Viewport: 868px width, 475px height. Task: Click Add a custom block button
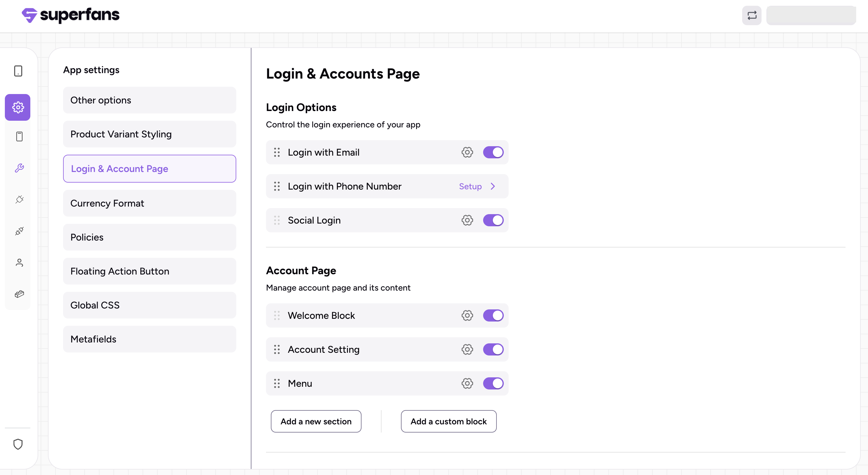coord(448,421)
